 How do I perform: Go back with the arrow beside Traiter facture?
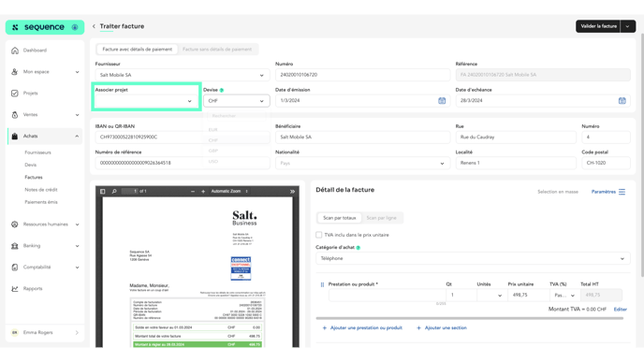(94, 26)
